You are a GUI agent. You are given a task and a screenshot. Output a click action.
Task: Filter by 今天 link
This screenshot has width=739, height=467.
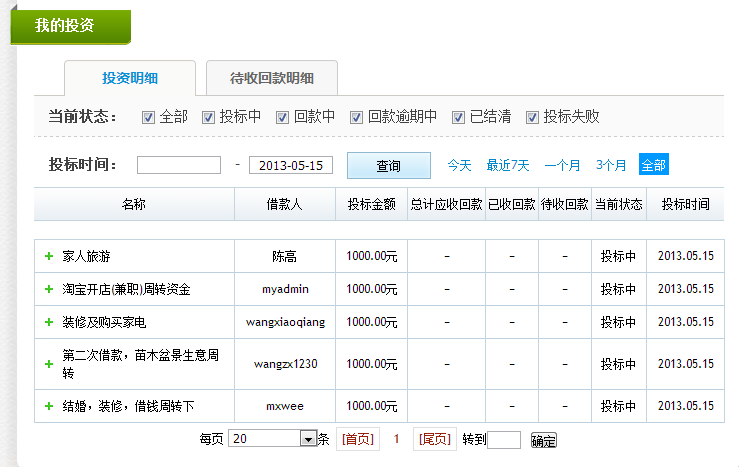(x=459, y=165)
